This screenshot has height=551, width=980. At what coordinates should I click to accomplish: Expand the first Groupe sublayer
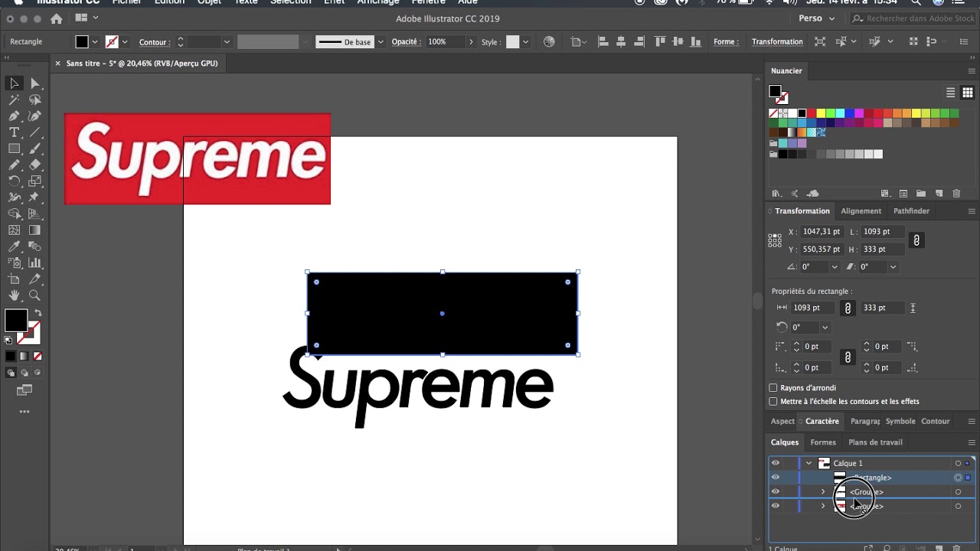[x=823, y=492]
